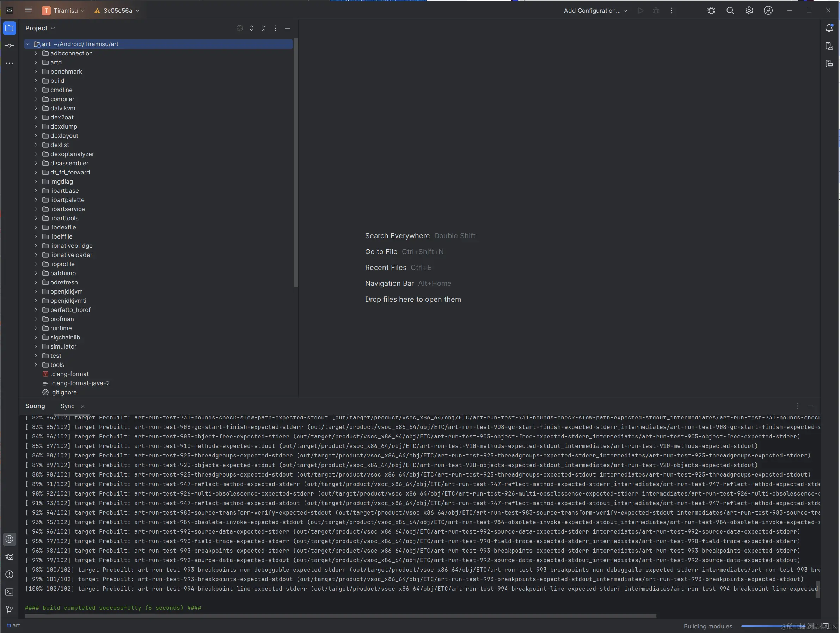The height and width of the screenshot is (633, 840).
Task: Expand the compiler folder
Action: coord(36,99)
